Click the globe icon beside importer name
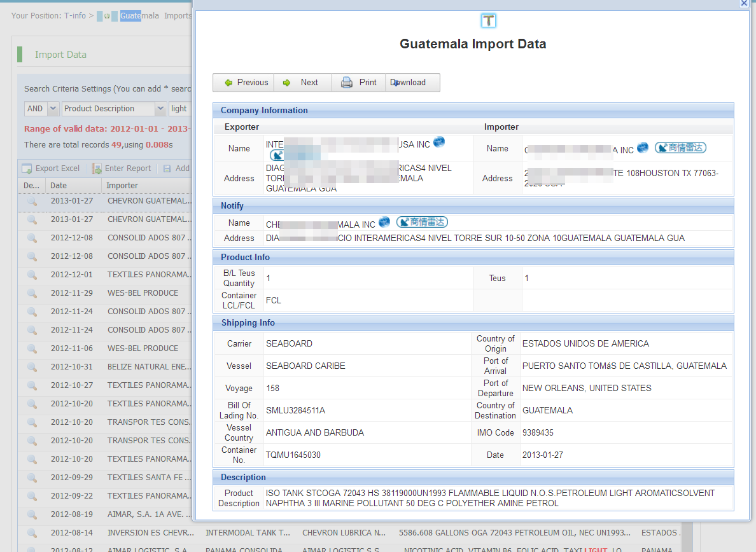 [643, 148]
